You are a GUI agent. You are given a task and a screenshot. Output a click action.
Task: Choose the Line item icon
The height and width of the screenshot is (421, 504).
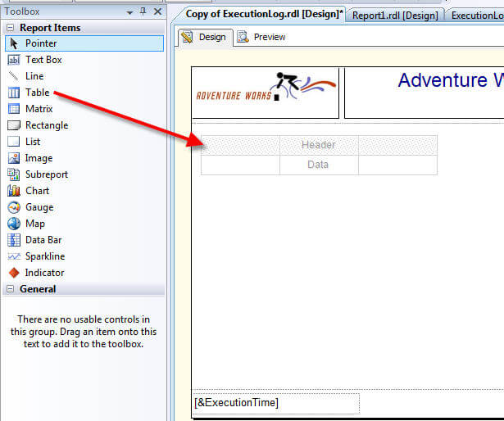(13, 76)
